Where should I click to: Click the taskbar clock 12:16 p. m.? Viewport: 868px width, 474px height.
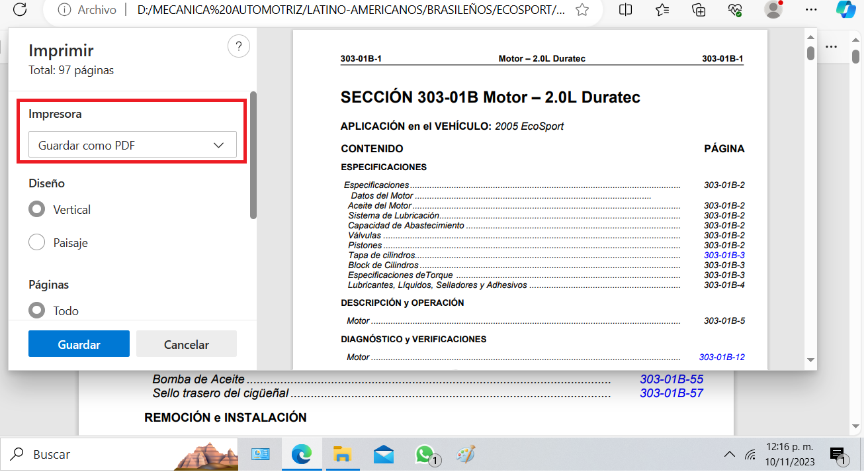(x=789, y=447)
